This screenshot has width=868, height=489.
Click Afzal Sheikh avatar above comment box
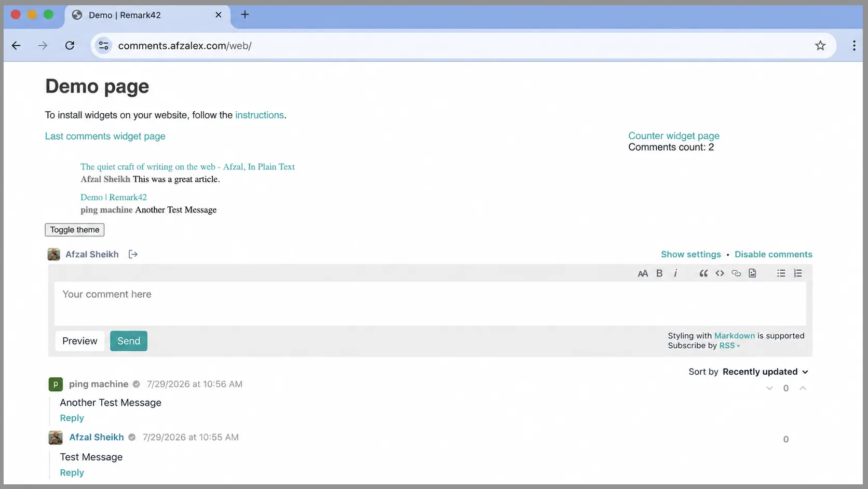point(54,254)
